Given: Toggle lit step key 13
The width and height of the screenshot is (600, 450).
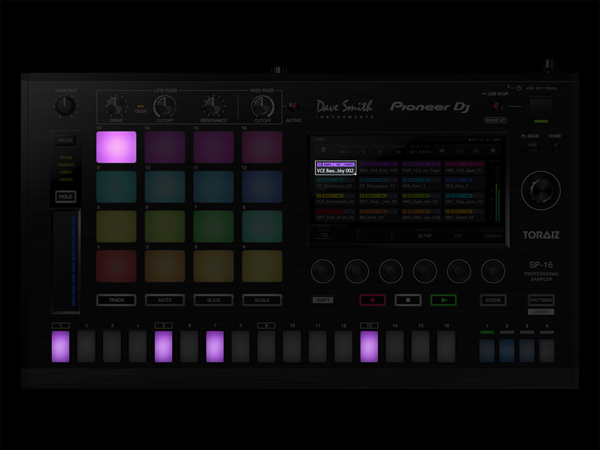Looking at the screenshot, I should [369, 347].
